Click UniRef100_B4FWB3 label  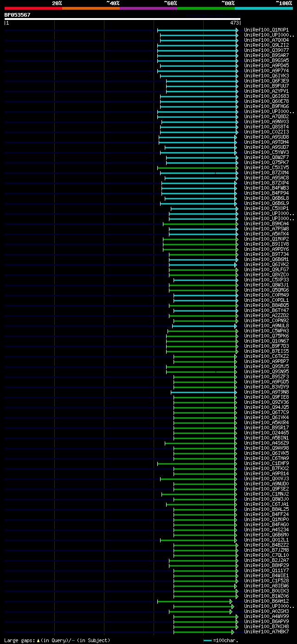click(266, 188)
